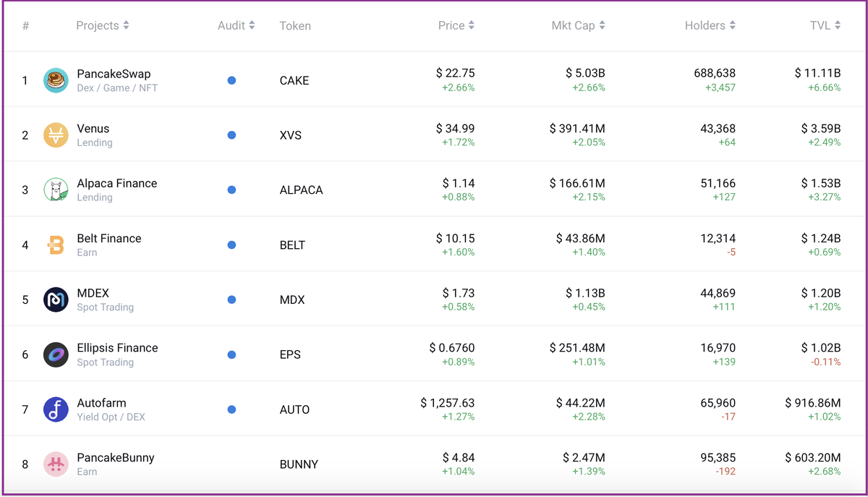The width and height of the screenshot is (868, 497).
Task: Click the -0.11% TVL change for Ellipsis
Action: 827,362
